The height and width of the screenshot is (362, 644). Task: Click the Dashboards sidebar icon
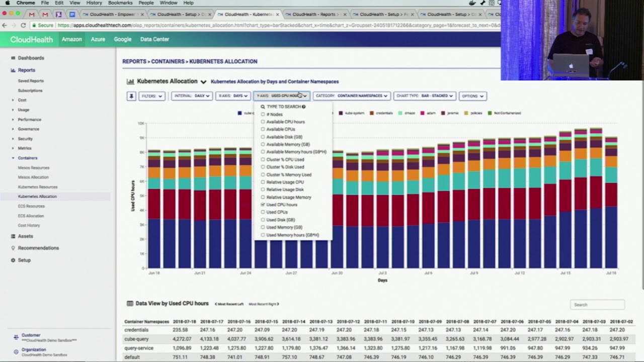tap(13, 58)
